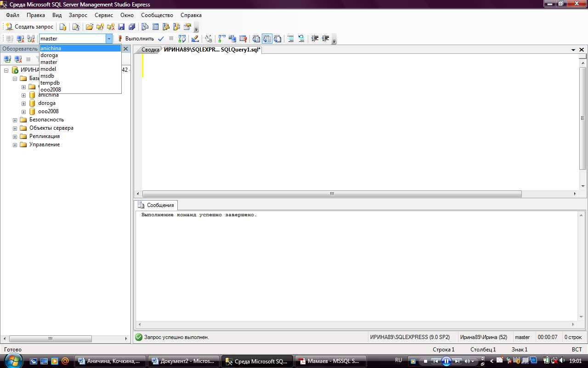Toggle include actual execution plan

(222, 39)
